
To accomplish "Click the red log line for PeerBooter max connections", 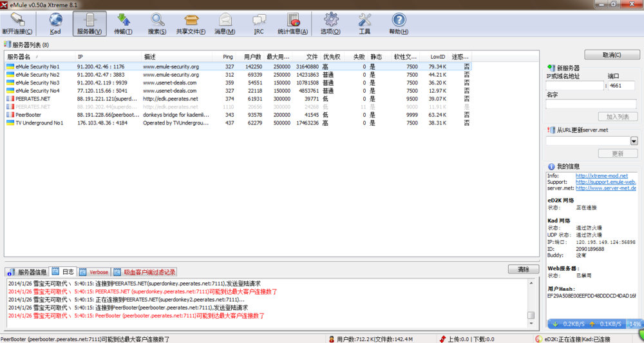I will (137, 316).
